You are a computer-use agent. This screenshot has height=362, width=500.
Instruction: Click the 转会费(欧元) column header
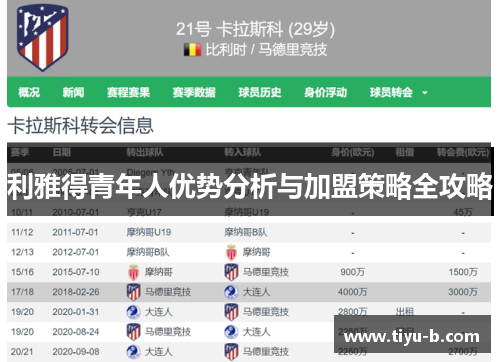pyautogui.click(x=463, y=152)
